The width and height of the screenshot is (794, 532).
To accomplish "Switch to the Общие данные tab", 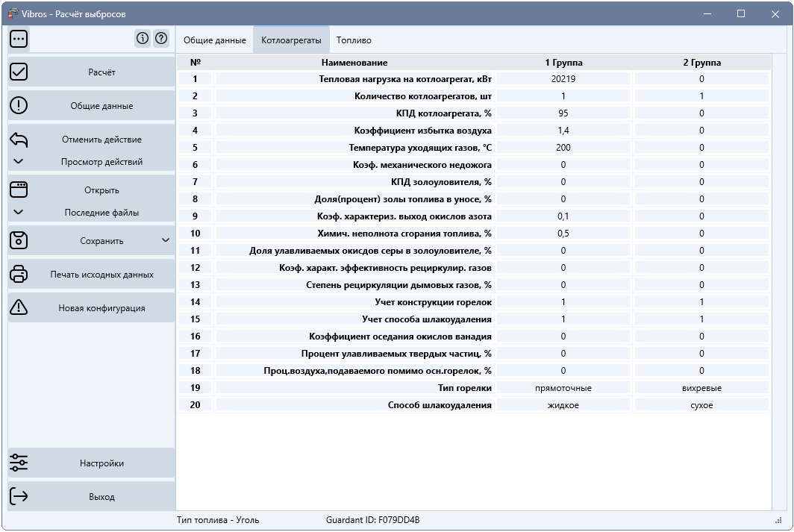I will [x=215, y=40].
